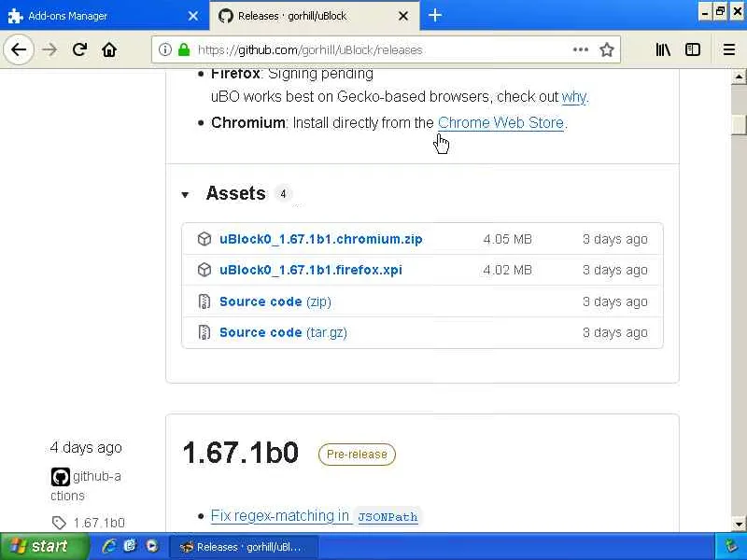The image size is (747, 560).
Task: Launch Internet Explorer from quick launch
Action: (x=109, y=546)
